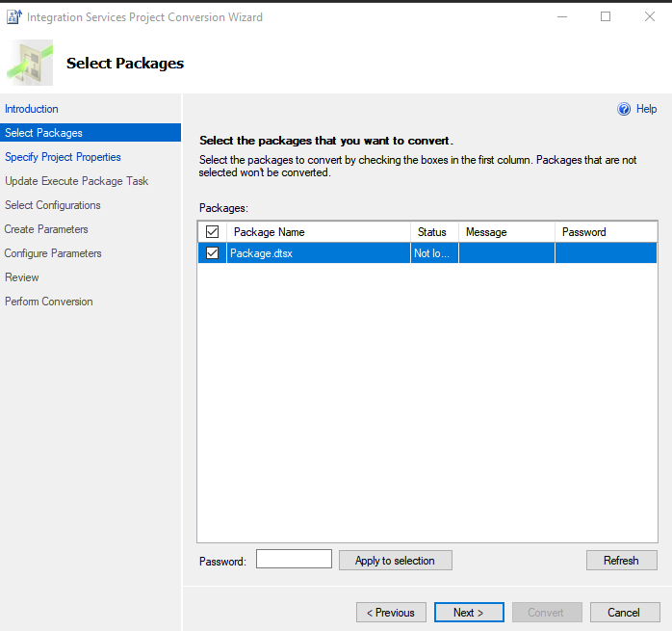Screen dimensions: 672x631
Task: Toggle the select-all packages header checkbox
Action: pos(212,231)
